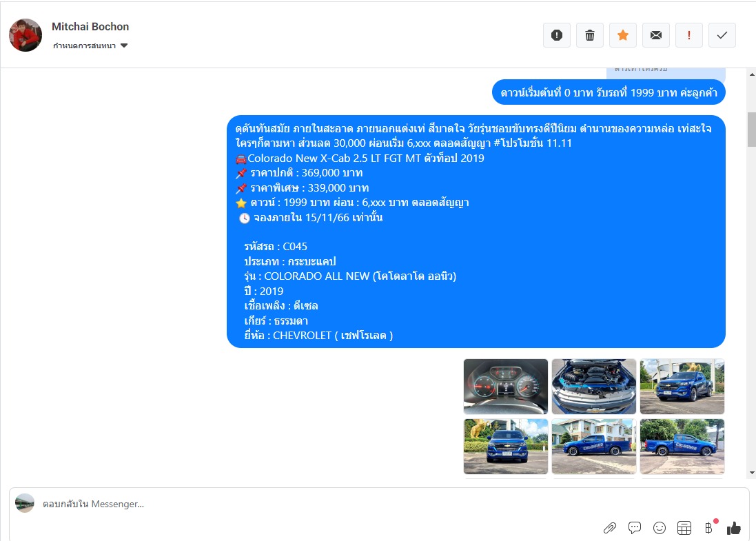This screenshot has width=756, height=541.
Task: Click the 'ดาวน์ : 1999 บาท' line
Action: (x=352, y=203)
